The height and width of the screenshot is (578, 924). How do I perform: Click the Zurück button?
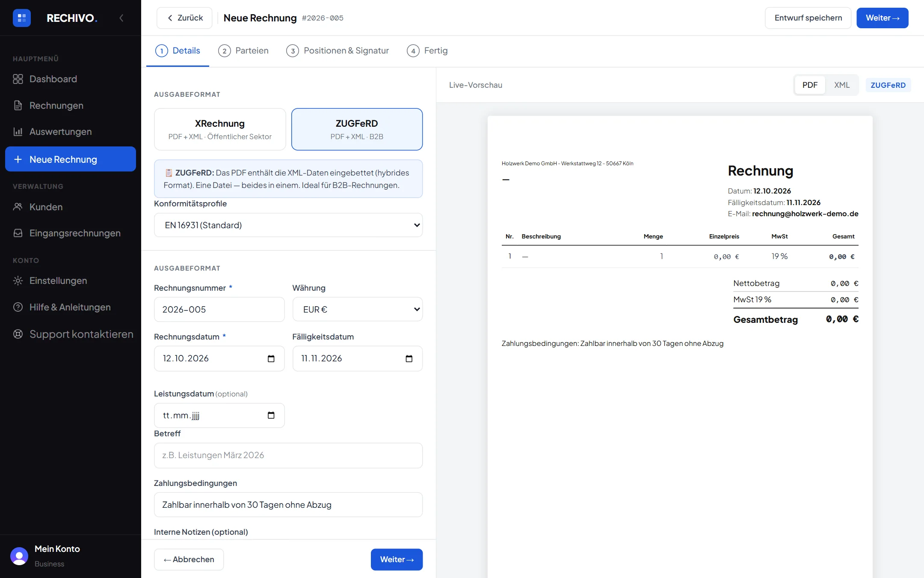[x=184, y=18]
